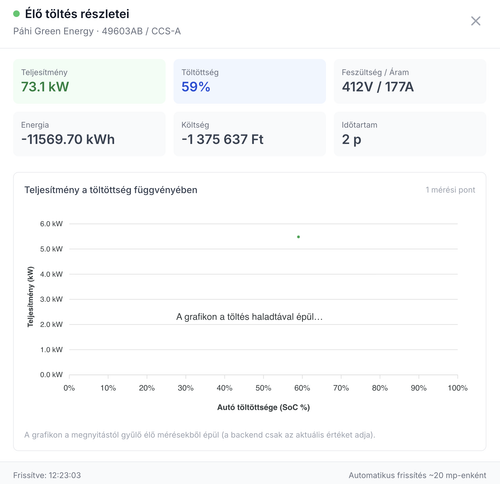
Task: Click the Időtartam 2 p card
Action: 410,134
